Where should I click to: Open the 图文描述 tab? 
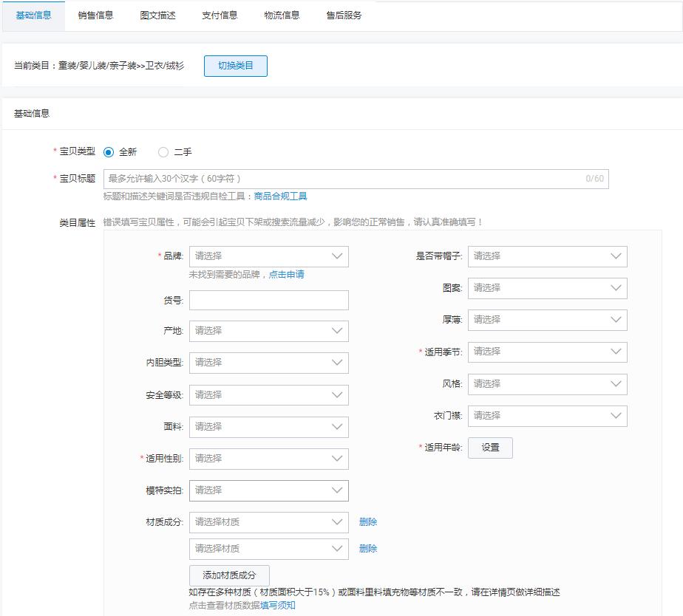coord(155,14)
